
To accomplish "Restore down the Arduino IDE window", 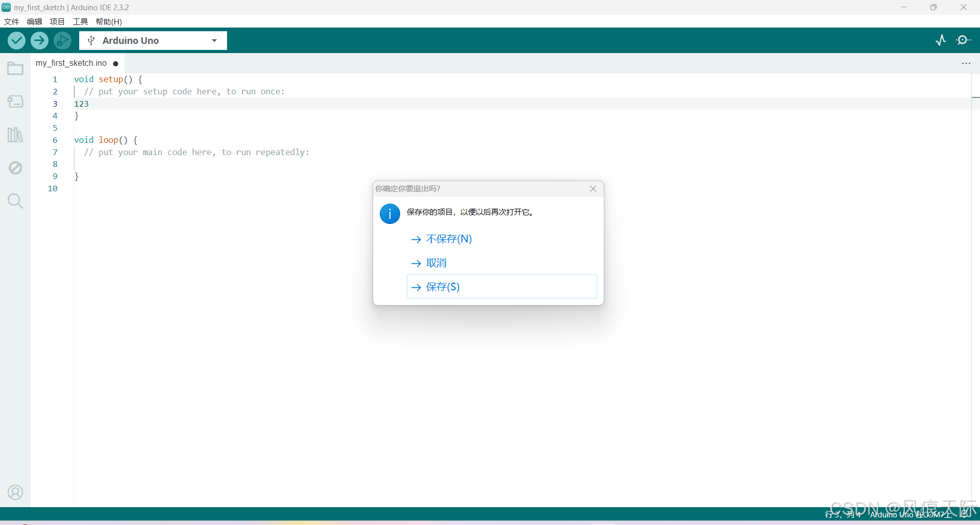I will [934, 7].
